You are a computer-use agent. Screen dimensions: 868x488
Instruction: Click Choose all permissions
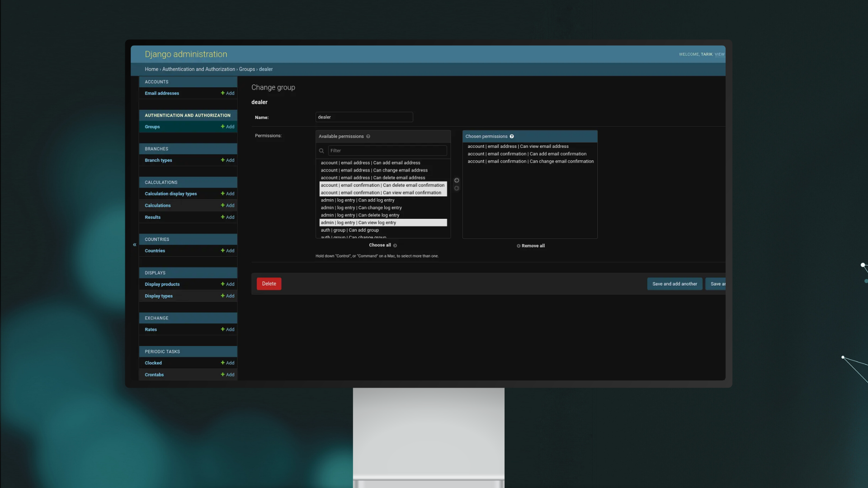click(x=382, y=245)
